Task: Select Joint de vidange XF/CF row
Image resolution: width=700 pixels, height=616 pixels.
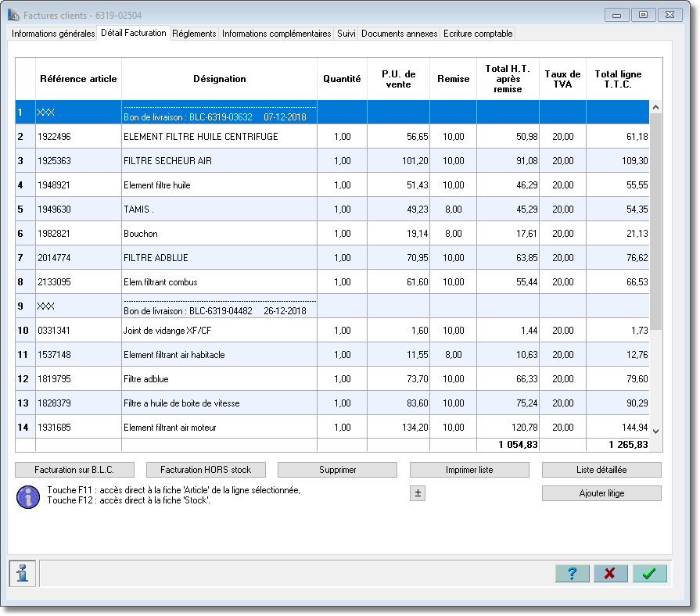Action: pos(332,331)
